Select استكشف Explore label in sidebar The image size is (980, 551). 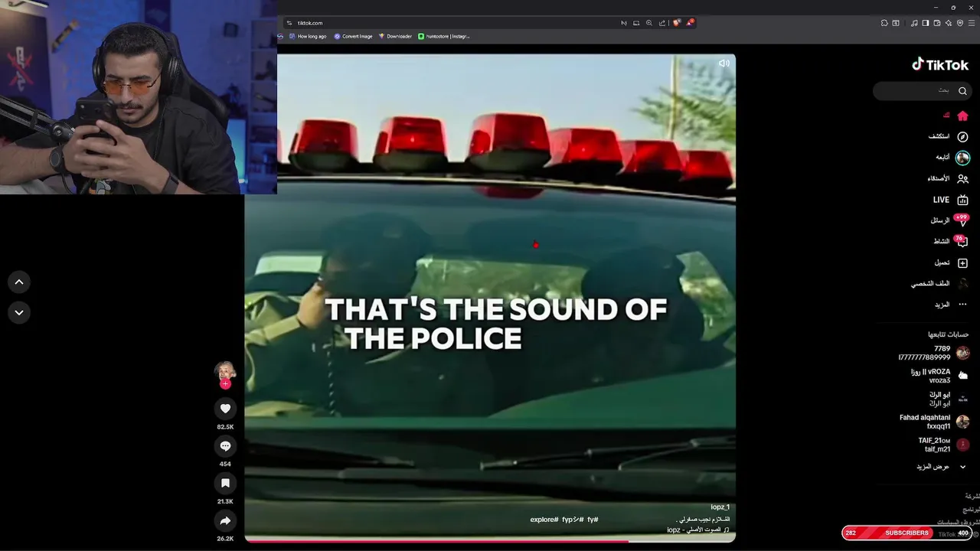click(x=939, y=136)
